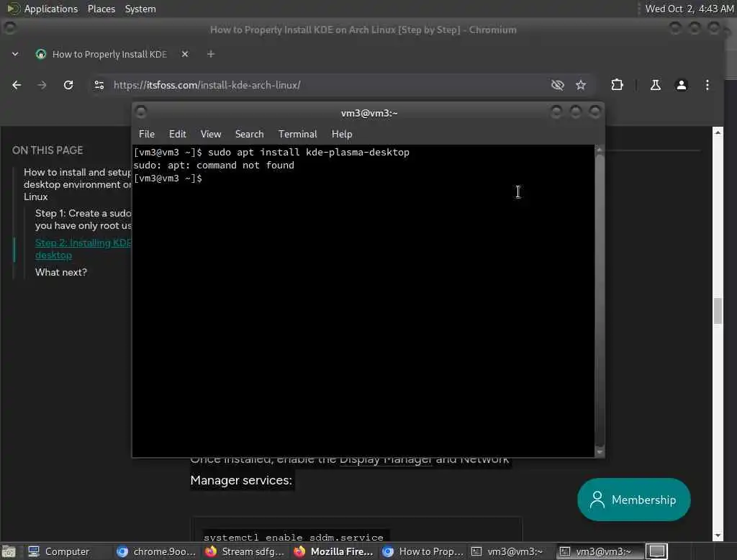Click terminal scrollbar down arrow
Screen dimensions: 737x560
click(x=600, y=452)
